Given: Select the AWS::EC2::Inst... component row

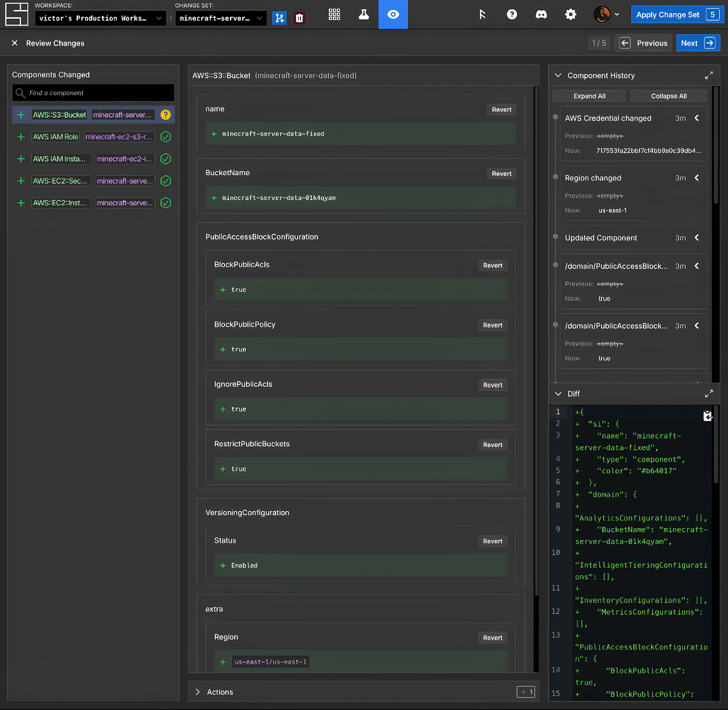Looking at the screenshot, I should tap(93, 203).
